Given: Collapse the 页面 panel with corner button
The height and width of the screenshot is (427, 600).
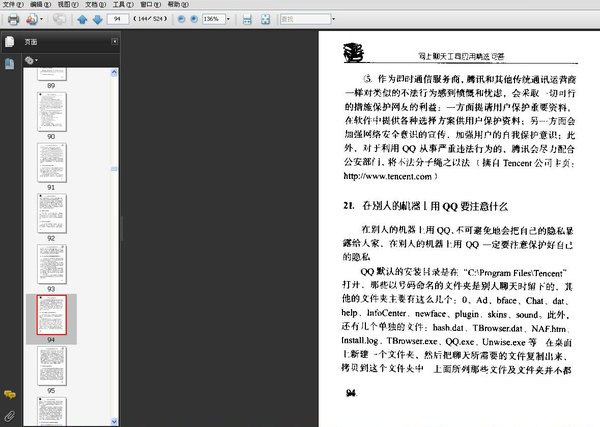Looking at the screenshot, I should click(x=114, y=41).
